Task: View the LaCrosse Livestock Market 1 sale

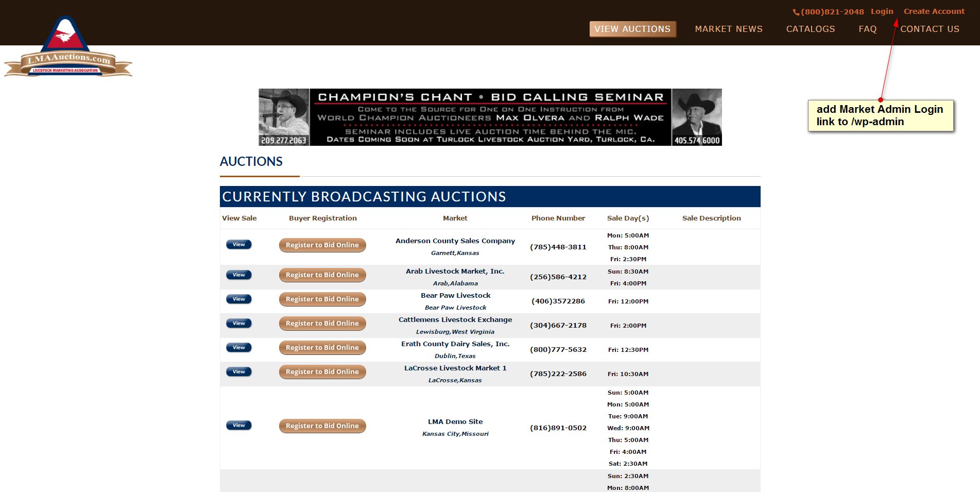Action: (239, 372)
